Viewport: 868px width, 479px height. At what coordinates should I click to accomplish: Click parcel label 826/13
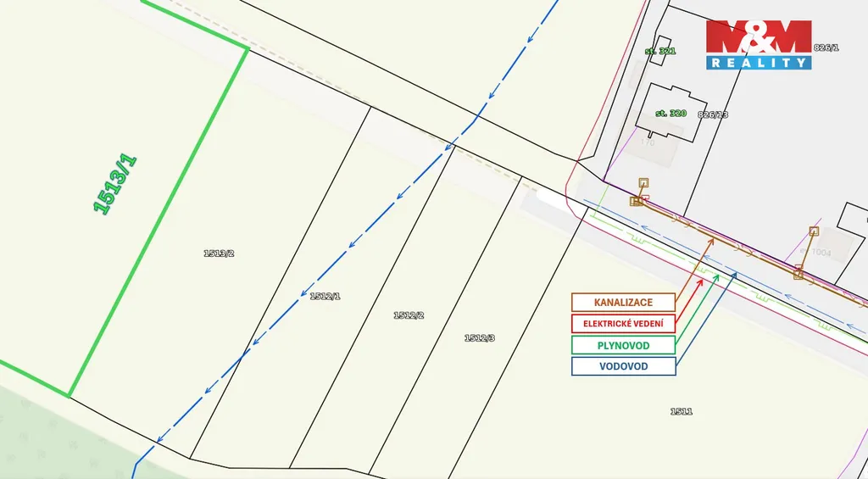click(x=712, y=114)
